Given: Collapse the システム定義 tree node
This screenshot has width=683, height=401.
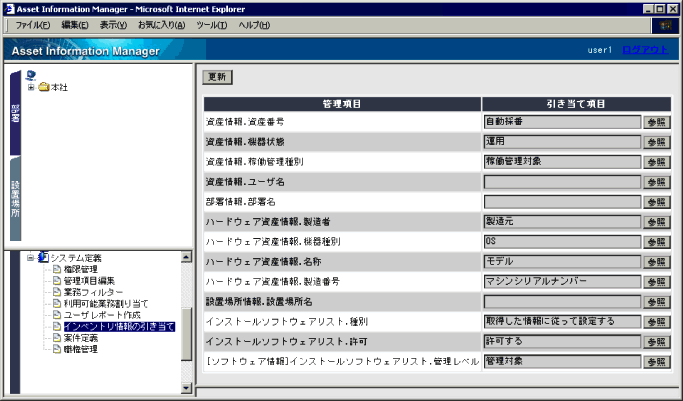Looking at the screenshot, I should pyautogui.click(x=30, y=258).
